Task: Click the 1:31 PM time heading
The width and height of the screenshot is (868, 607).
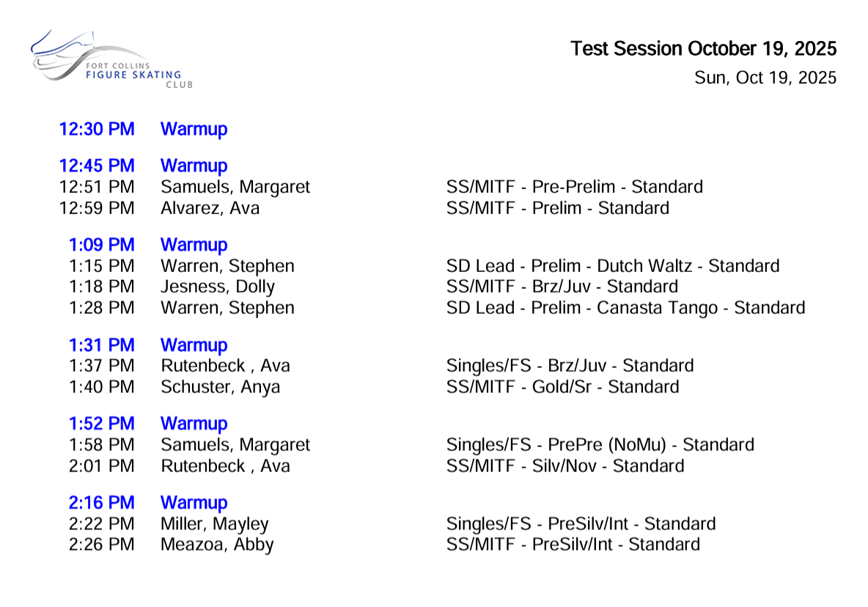Action: coord(101,345)
